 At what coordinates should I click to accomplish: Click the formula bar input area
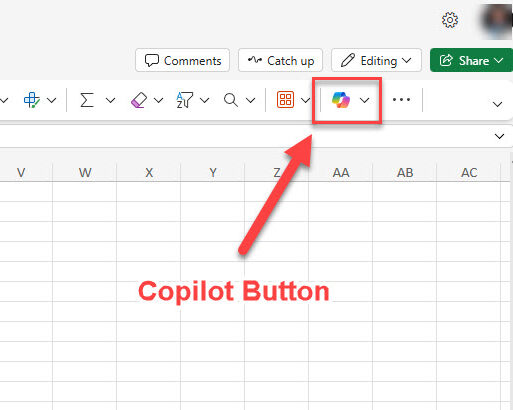click(x=245, y=136)
